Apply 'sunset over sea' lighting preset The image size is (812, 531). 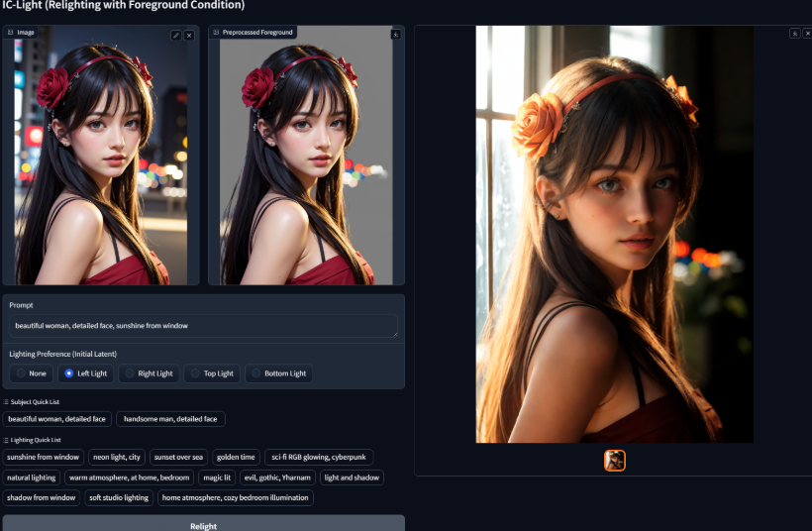click(178, 457)
